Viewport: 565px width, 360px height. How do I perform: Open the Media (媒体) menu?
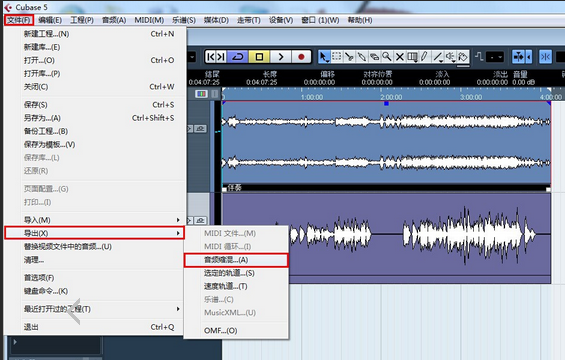pos(216,20)
